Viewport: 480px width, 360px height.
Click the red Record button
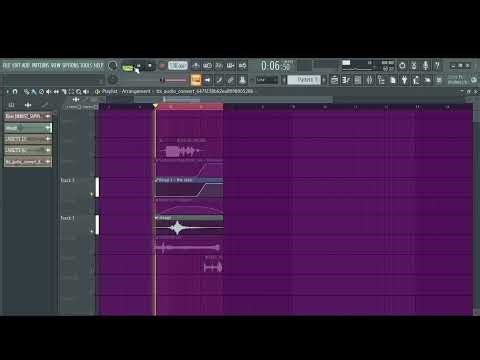pos(162,66)
